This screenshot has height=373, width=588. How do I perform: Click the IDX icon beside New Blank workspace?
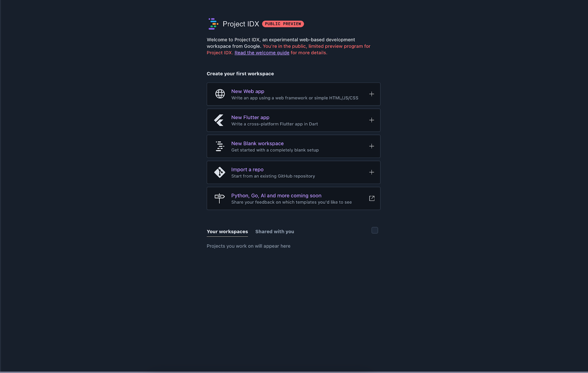point(220,146)
